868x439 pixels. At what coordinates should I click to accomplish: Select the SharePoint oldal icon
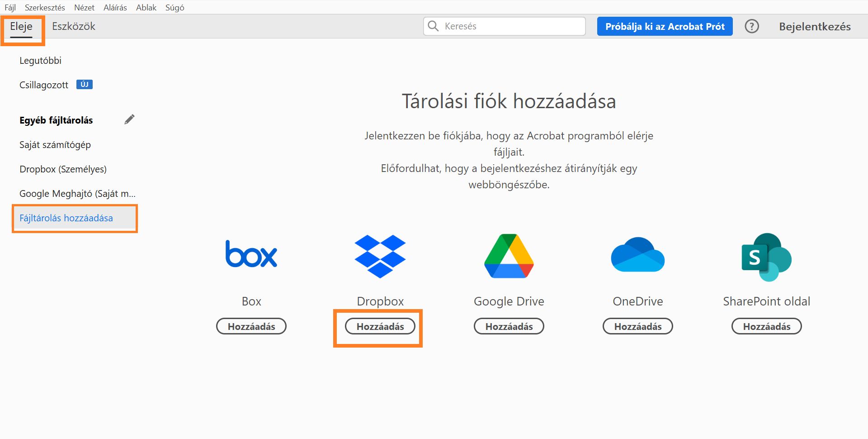766,257
